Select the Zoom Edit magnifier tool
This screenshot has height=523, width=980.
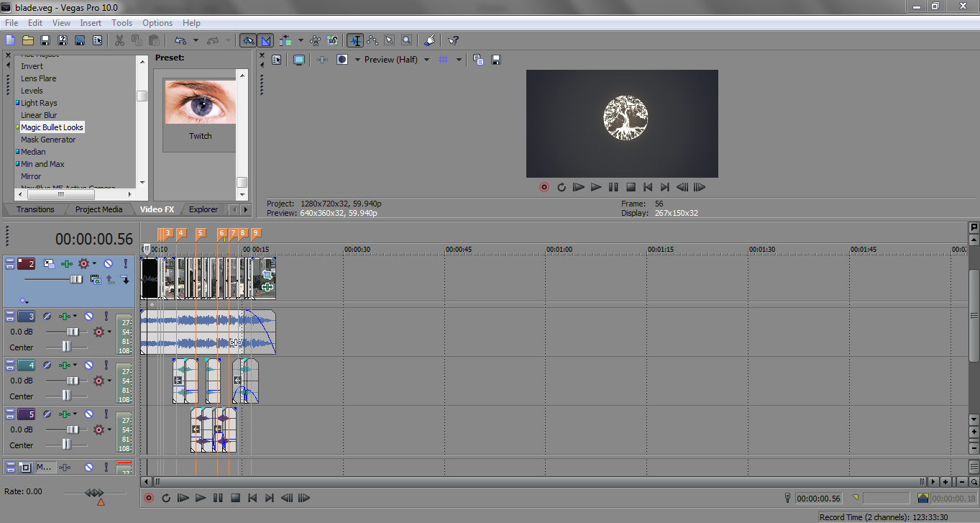click(x=407, y=40)
